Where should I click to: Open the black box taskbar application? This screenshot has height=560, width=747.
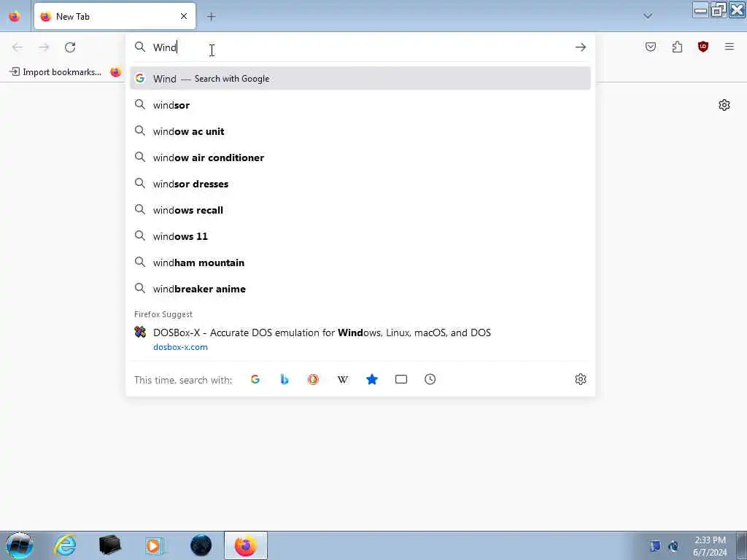click(x=110, y=545)
